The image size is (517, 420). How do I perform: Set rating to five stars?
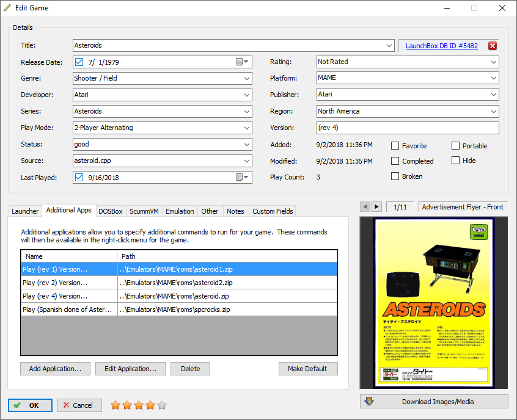click(162, 405)
